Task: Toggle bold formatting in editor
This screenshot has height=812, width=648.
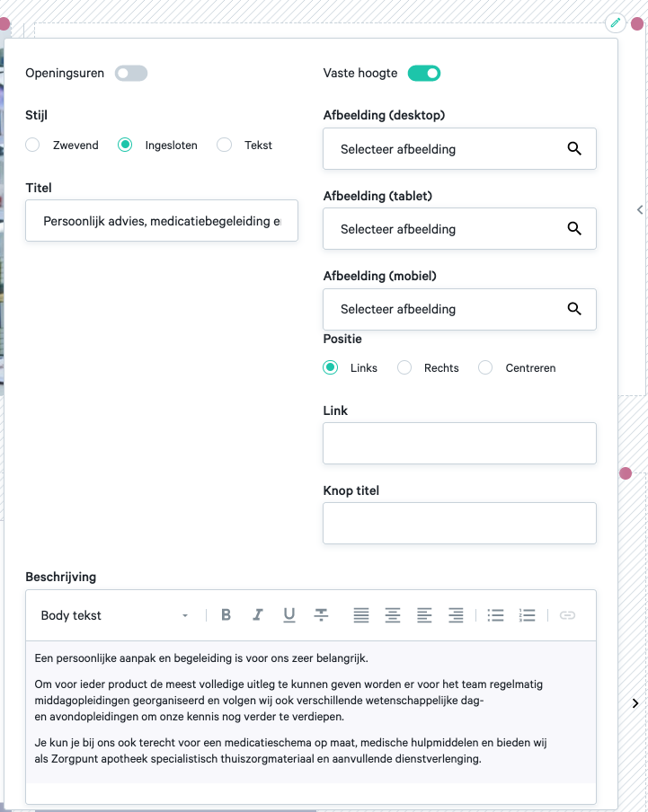Action: click(226, 614)
